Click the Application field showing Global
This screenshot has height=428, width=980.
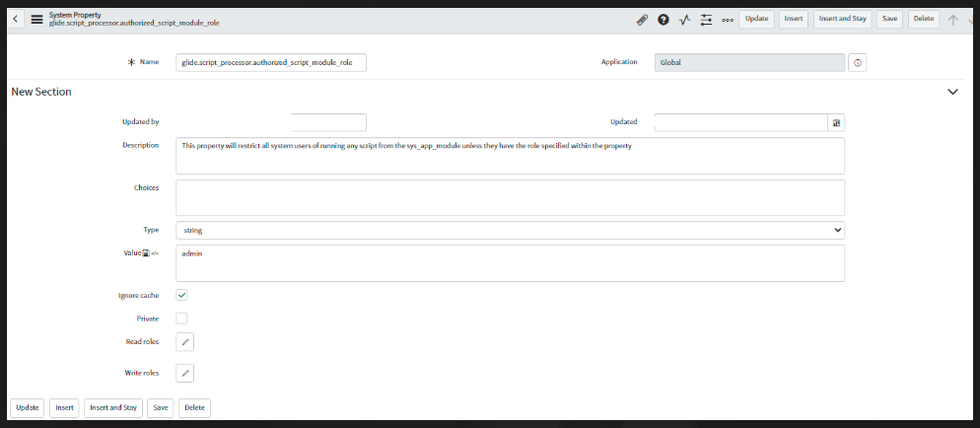click(x=750, y=62)
